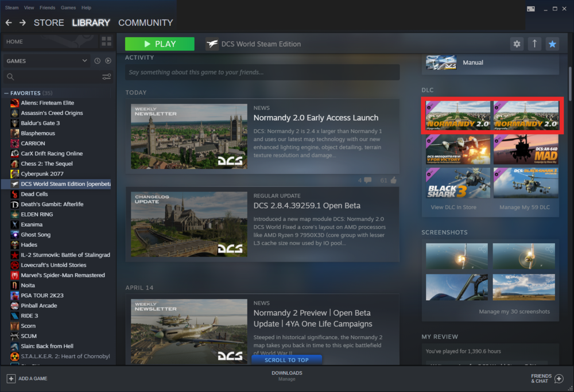Select the Noita game icon
This screenshot has width=574, height=392.
click(15, 285)
